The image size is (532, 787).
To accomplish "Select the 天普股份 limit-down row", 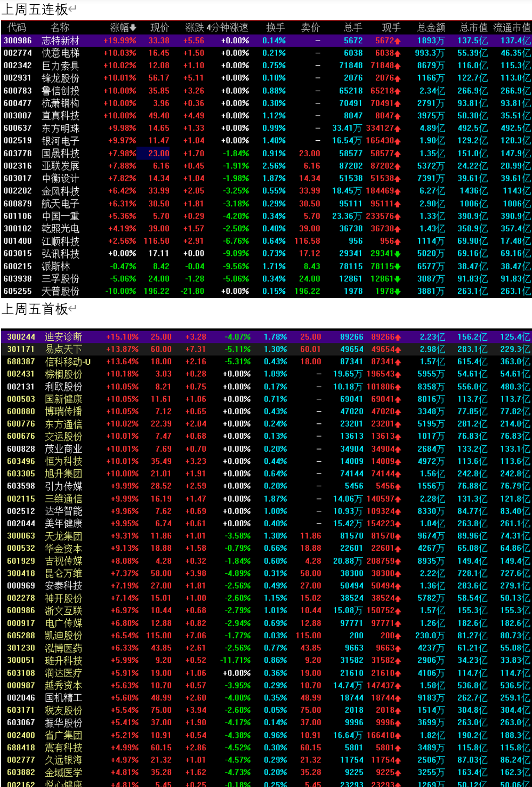I will click(x=266, y=291).
